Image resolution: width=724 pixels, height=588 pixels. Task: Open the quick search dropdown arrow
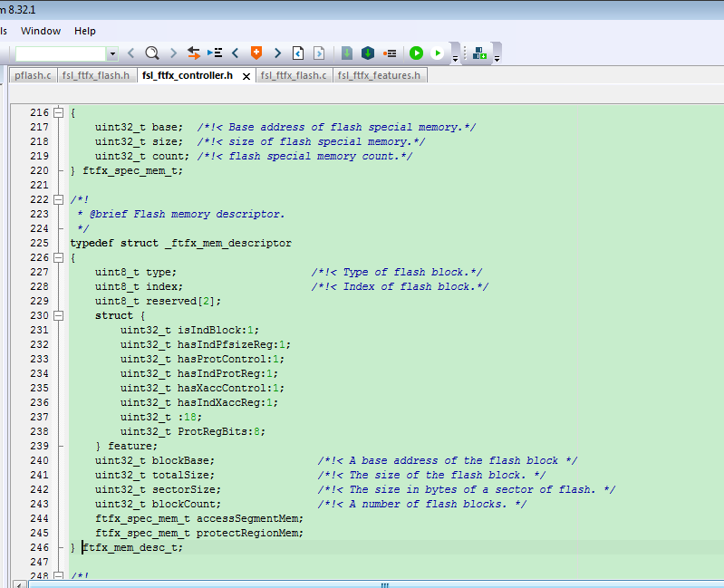(112, 54)
